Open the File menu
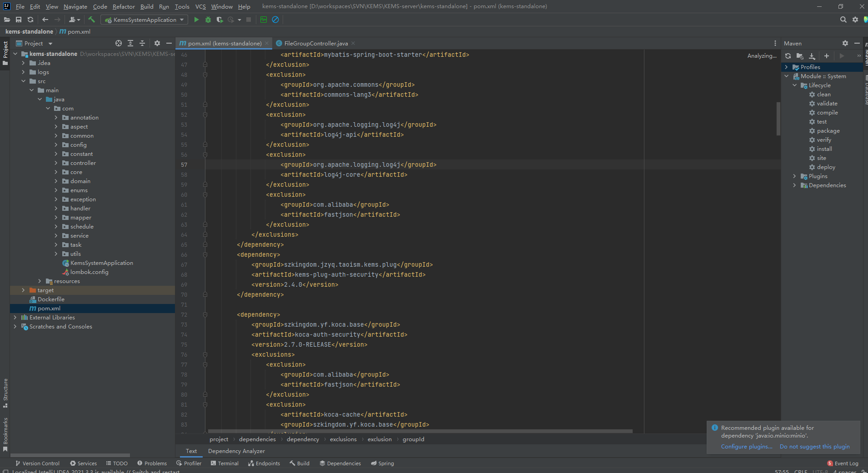Image resolution: width=868 pixels, height=473 pixels. (20, 6)
